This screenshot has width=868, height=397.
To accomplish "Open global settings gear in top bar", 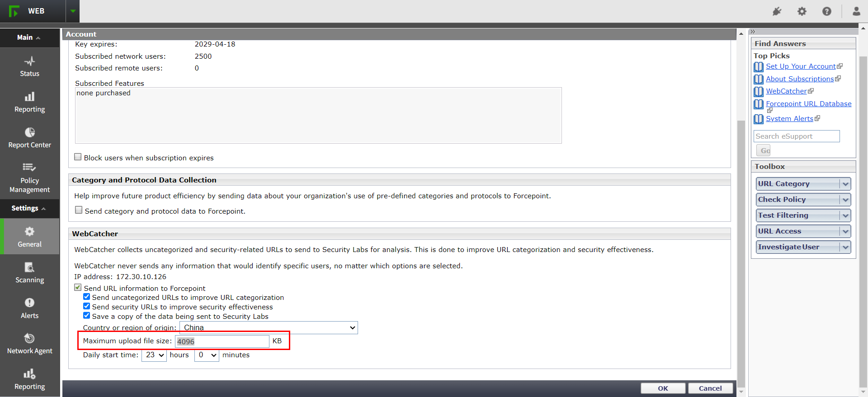I will point(802,11).
